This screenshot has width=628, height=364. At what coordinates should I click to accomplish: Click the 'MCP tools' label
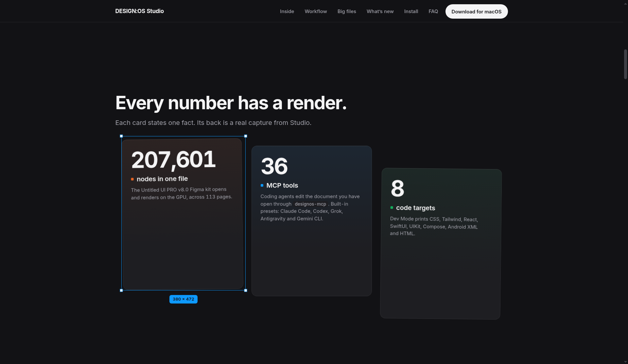pyautogui.click(x=282, y=185)
